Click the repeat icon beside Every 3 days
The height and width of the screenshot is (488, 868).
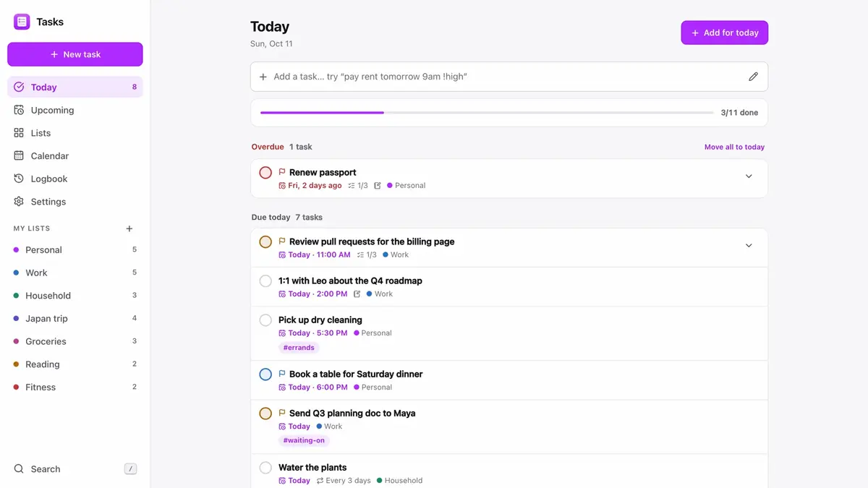point(320,481)
